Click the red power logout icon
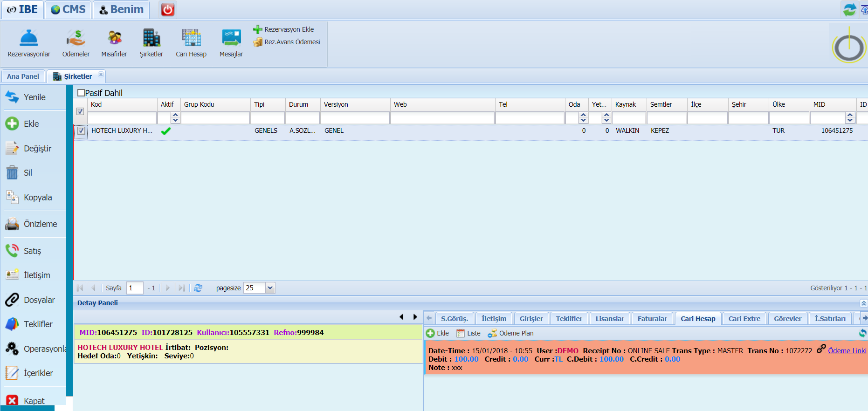Viewport: 868px width, 411px height. (168, 9)
